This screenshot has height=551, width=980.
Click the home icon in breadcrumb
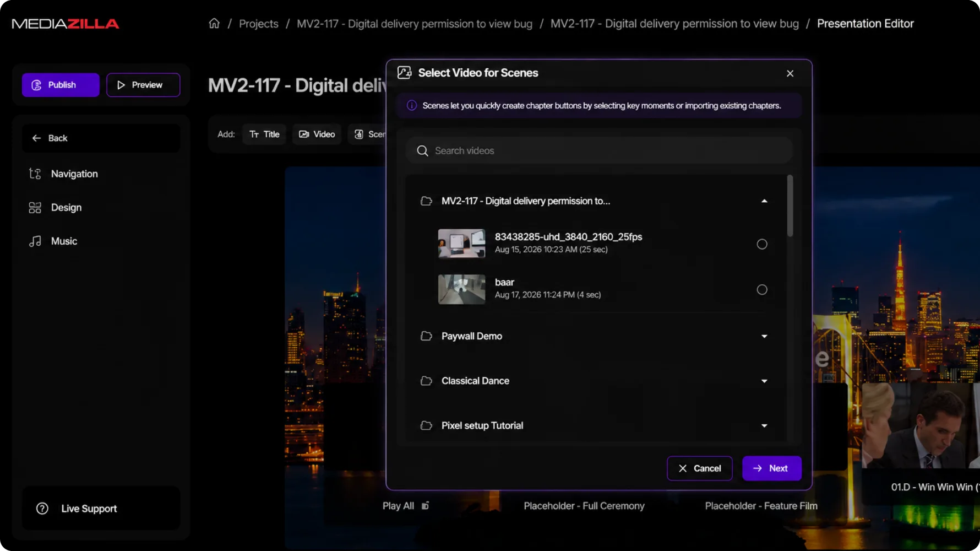pyautogui.click(x=214, y=23)
